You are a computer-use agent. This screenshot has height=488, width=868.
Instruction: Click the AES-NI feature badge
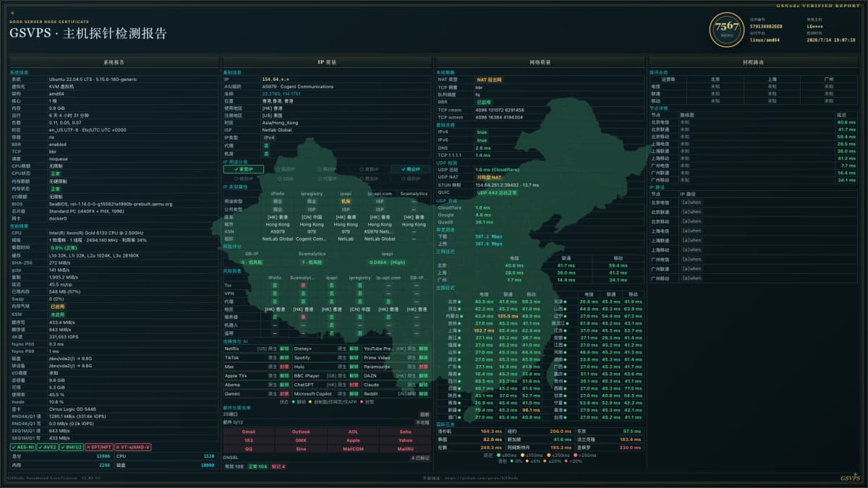click(23, 447)
